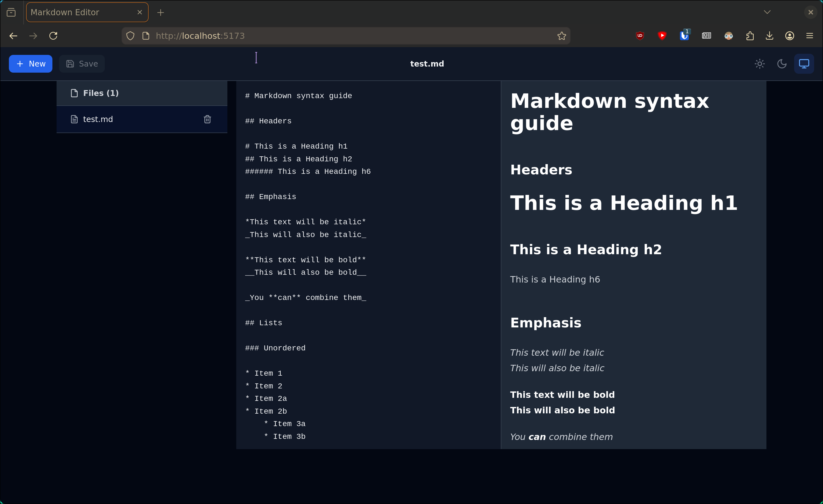Open the recent browsing tab history icon
The height and width of the screenshot is (504, 823).
[11, 12]
